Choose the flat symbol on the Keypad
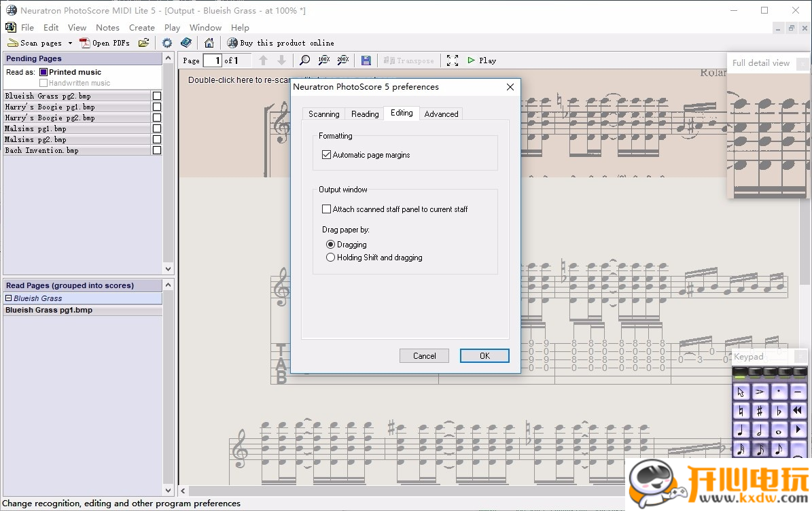The width and height of the screenshot is (812, 511). (x=779, y=410)
